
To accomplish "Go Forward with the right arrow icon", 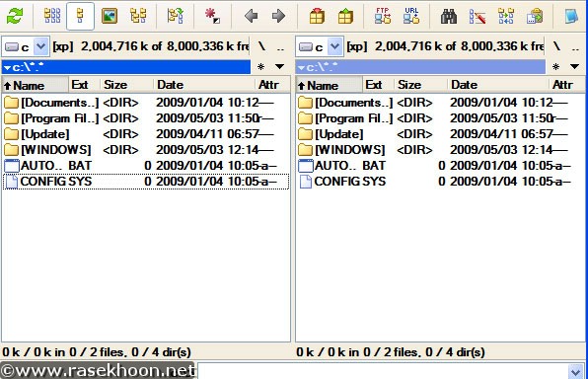I will pyautogui.click(x=278, y=16).
